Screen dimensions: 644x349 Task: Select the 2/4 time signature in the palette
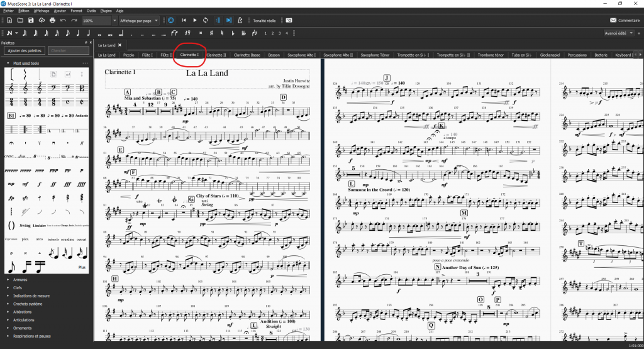[11, 101]
